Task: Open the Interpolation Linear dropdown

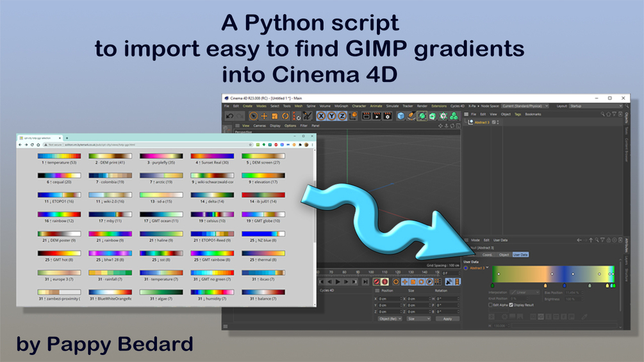Action: (524, 292)
